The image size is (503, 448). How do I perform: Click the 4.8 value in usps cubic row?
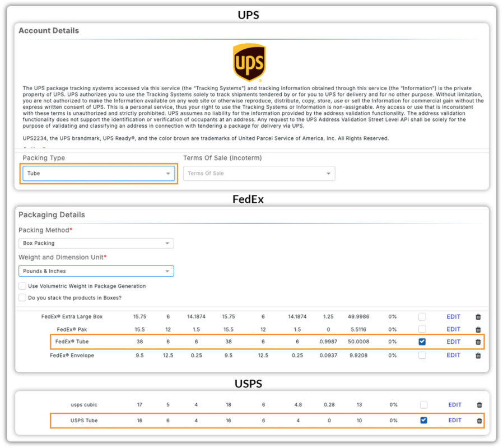click(x=298, y=405)
